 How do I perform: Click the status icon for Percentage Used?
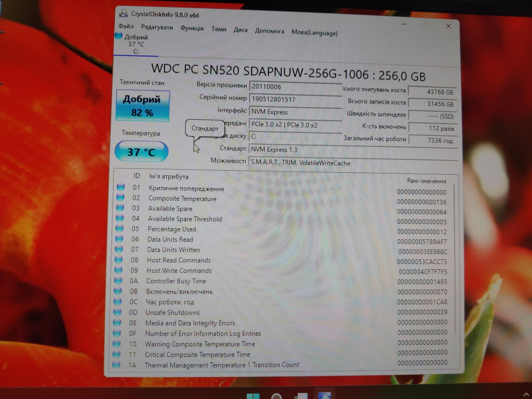coord(119,228)
